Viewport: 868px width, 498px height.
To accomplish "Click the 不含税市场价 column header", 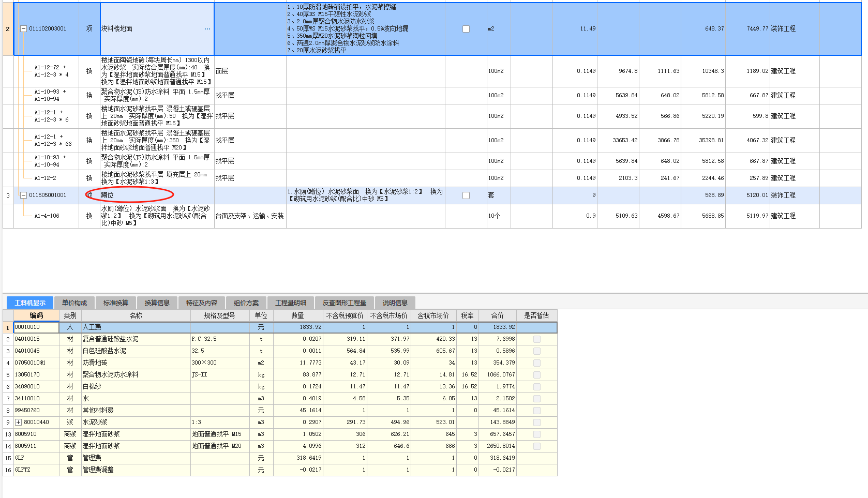I will [389, 315].
